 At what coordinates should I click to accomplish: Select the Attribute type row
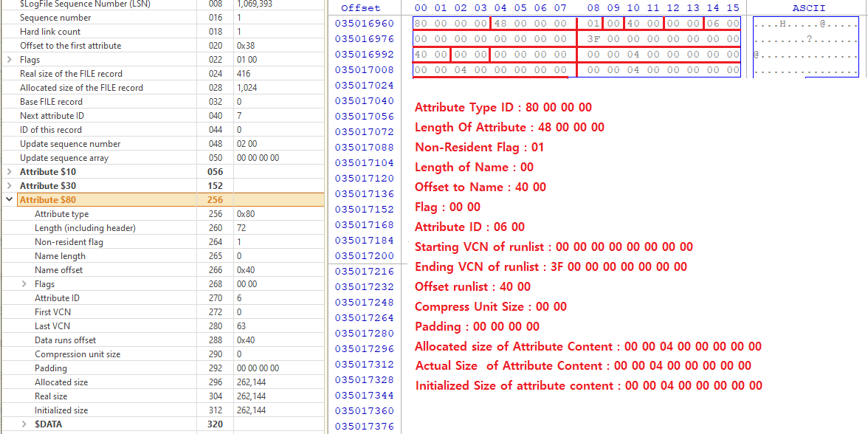point(61,214)
